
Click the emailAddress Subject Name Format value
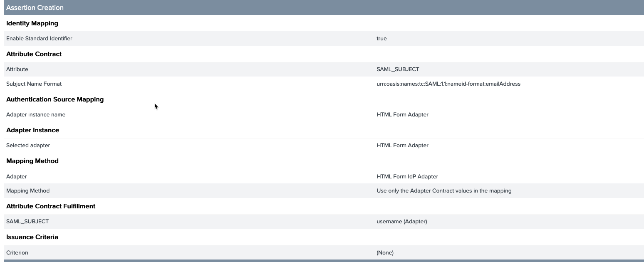(448, 84)
